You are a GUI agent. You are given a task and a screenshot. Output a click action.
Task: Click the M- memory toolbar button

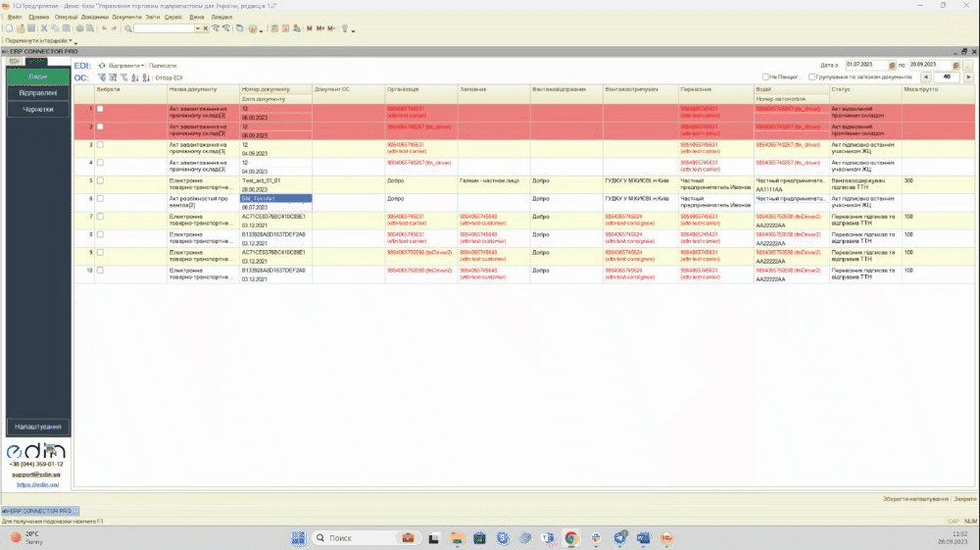point(332,28)
